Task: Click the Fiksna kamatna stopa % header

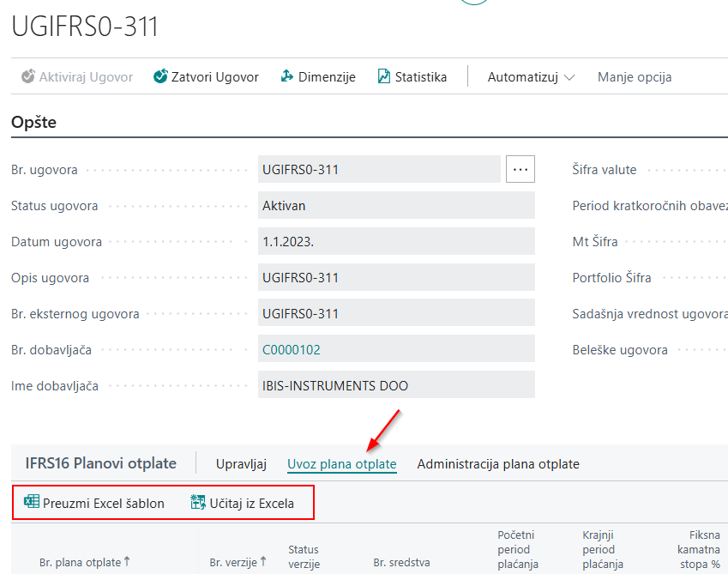Action: [x=699, y=549]
